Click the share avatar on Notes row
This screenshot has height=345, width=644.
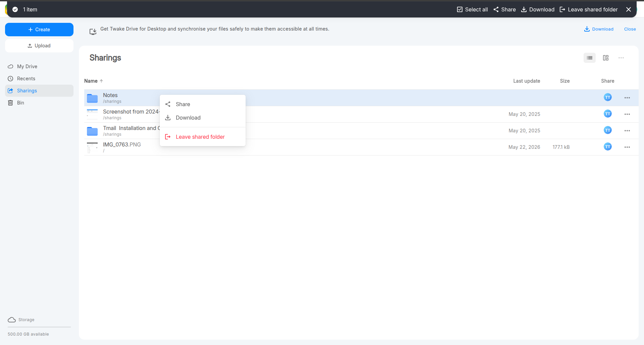tap(608, 97)
